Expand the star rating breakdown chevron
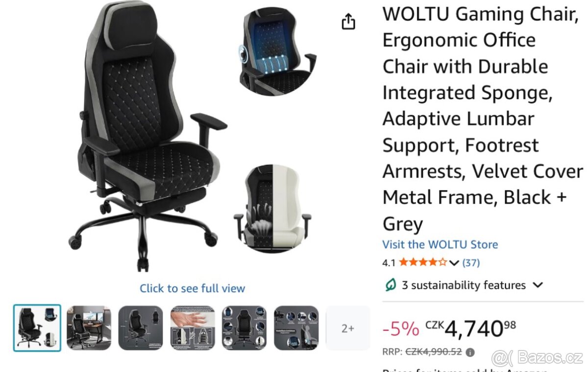 point(454,263)
